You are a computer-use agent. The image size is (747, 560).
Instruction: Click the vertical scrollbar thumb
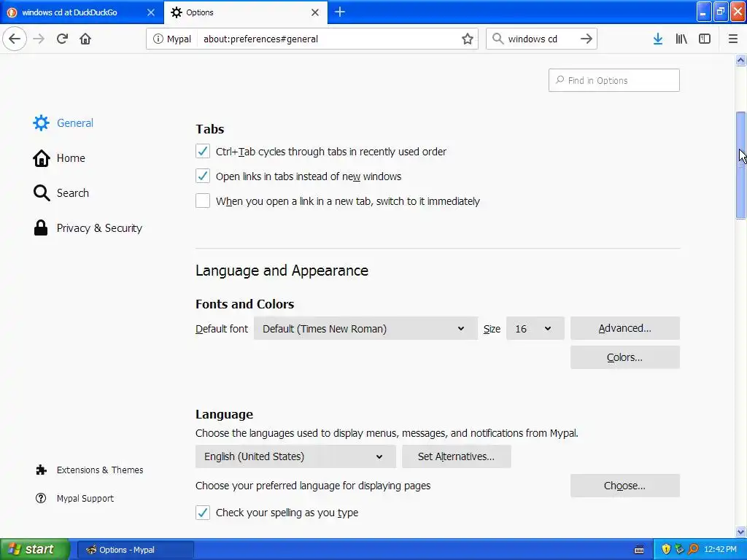pos(740,165)
